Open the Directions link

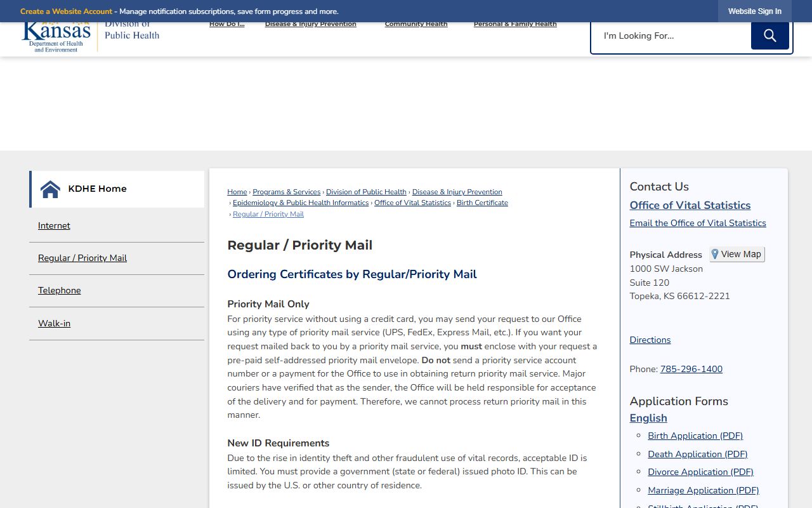pos(650,340)
